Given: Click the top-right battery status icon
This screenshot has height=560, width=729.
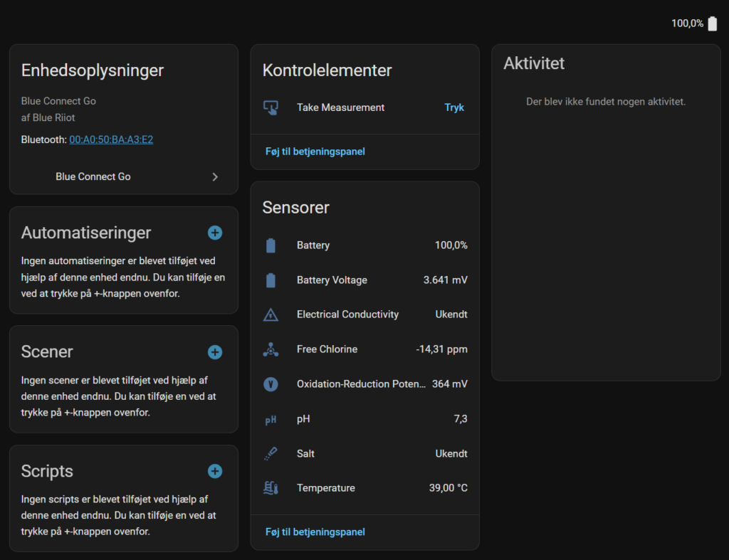Looking at the screenshot, I should [x=713, y=23].
